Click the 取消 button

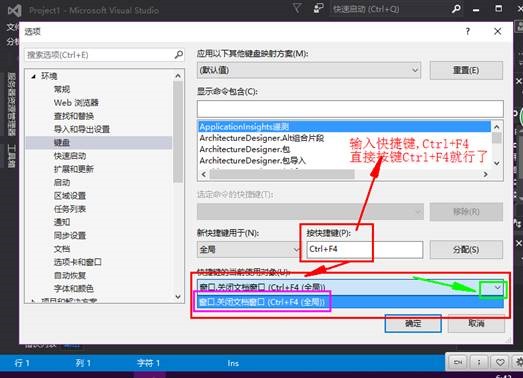click(476, 323)
